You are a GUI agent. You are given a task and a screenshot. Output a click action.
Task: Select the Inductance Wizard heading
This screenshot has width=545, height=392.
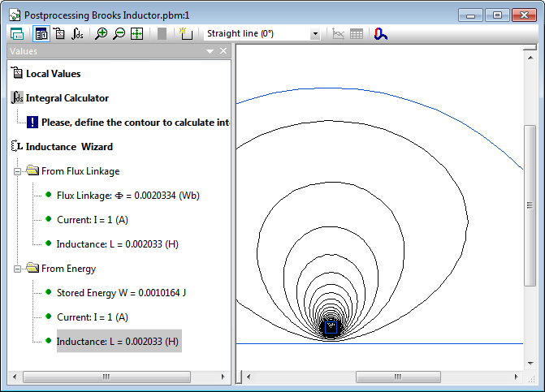(69, 147)
